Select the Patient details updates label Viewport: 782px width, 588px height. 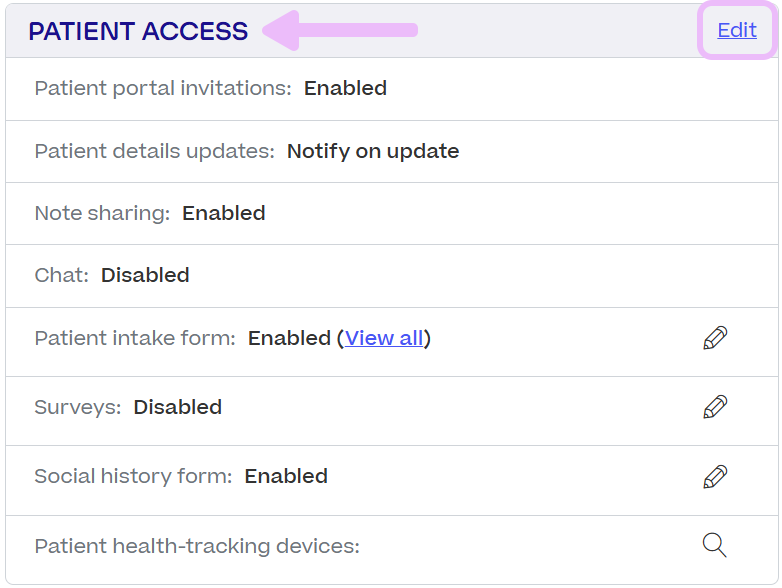pos(154,151)
